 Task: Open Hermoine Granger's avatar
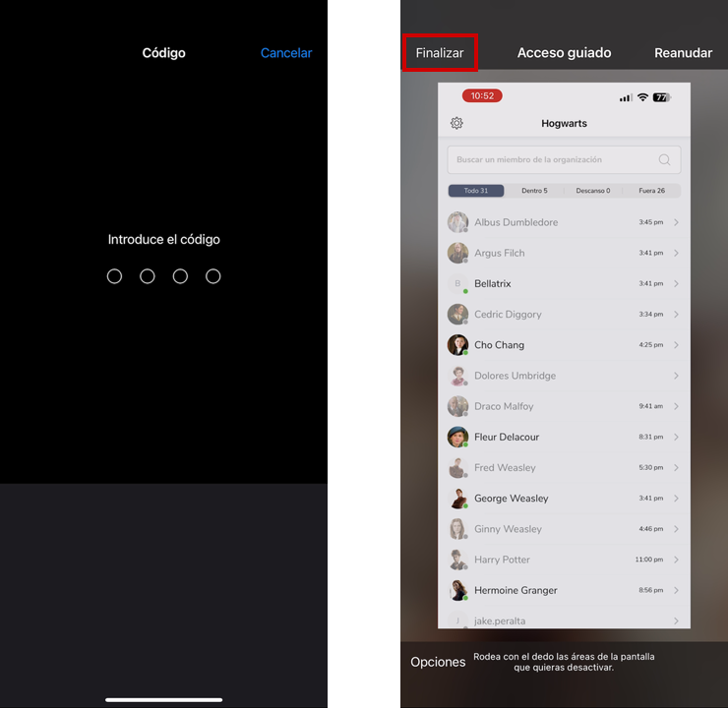click(457, 590)
